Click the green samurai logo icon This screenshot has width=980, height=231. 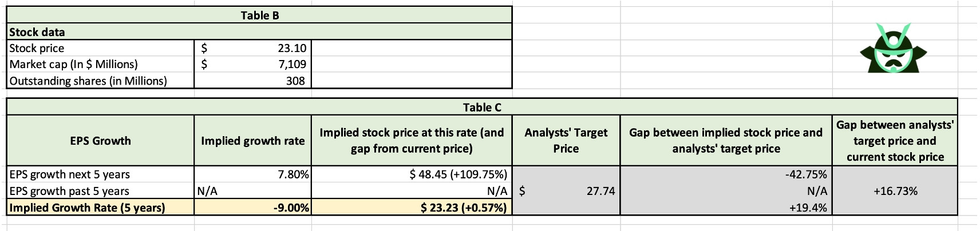[x=893, y=48]
